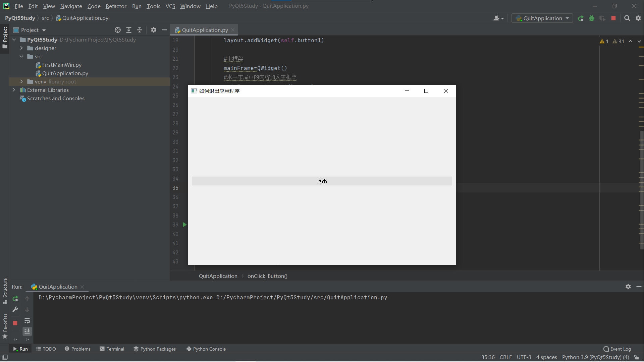644x362 pixels.
Task: Close the QuitApplication run tab
Action: point(82,287)
